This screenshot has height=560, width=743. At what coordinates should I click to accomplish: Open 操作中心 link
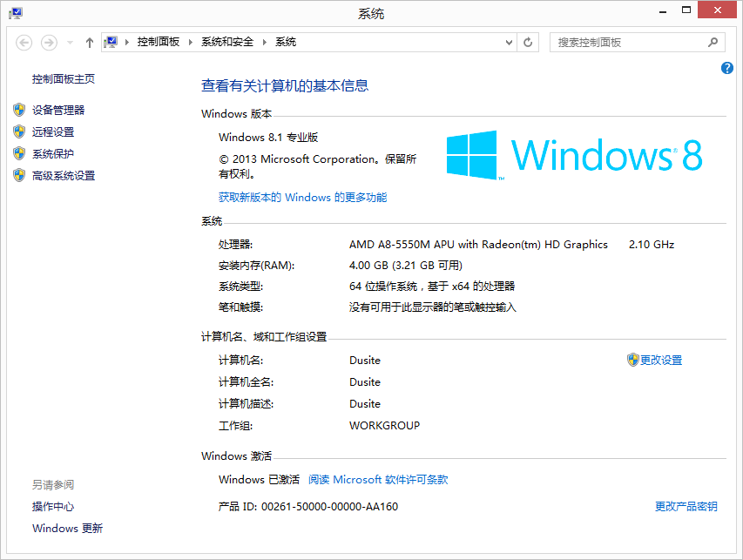click(53, 507)
